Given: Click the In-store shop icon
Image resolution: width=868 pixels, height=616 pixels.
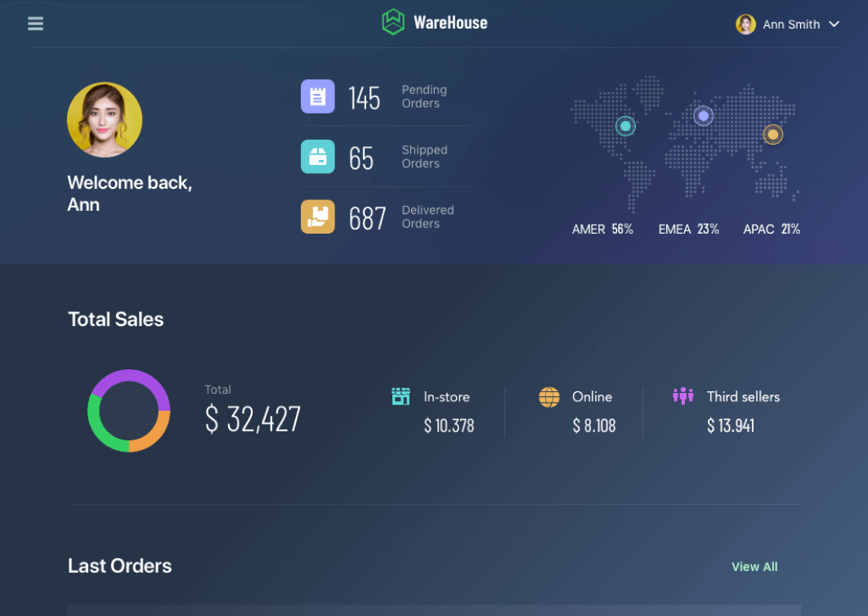Looking at the screenshot, I should [400, 396].
